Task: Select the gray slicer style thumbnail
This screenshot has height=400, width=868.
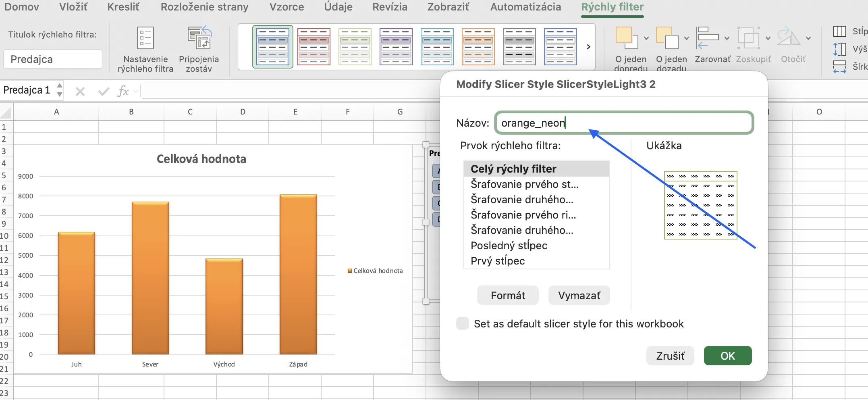Action: (519, 47)
